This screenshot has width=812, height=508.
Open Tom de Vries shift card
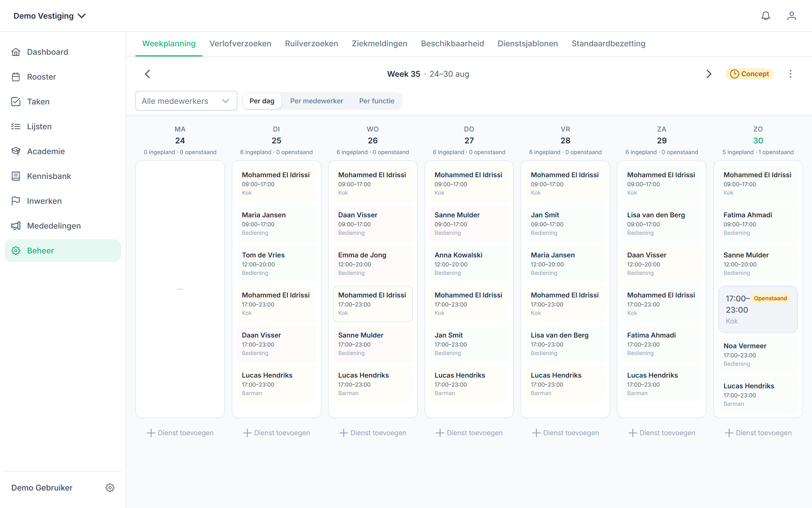[276, 264]
